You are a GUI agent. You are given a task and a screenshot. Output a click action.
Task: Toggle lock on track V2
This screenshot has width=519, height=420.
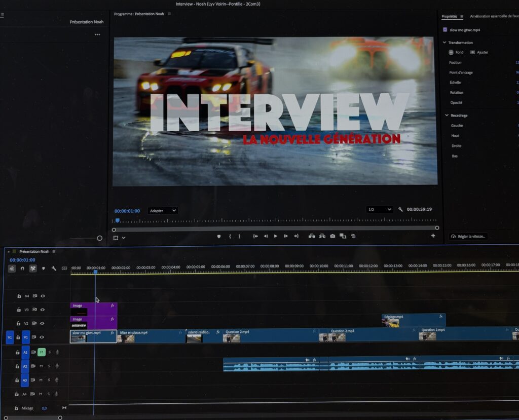[19, 323]
